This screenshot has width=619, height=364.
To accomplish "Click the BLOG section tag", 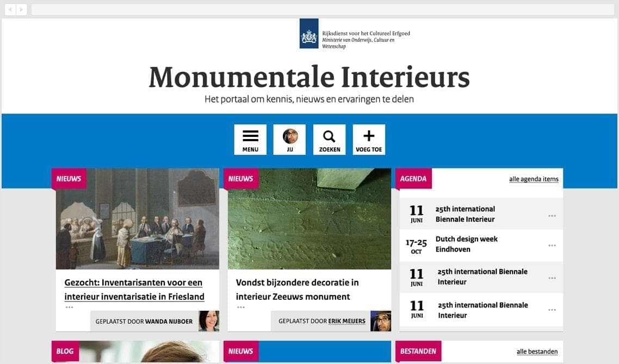I will coord(65,351).
